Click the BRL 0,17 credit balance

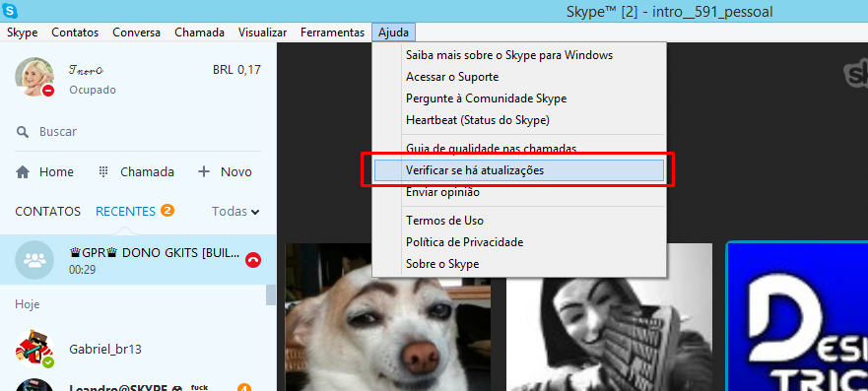[236, 70]
